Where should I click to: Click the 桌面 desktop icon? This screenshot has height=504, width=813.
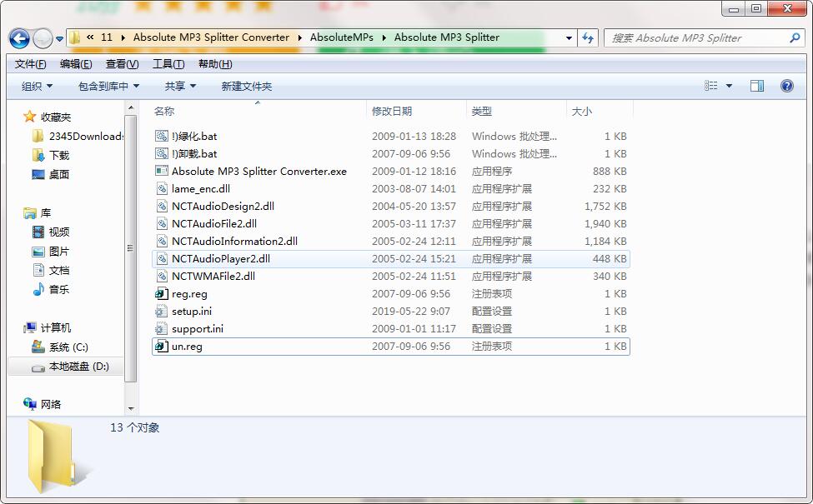point(38,175)
